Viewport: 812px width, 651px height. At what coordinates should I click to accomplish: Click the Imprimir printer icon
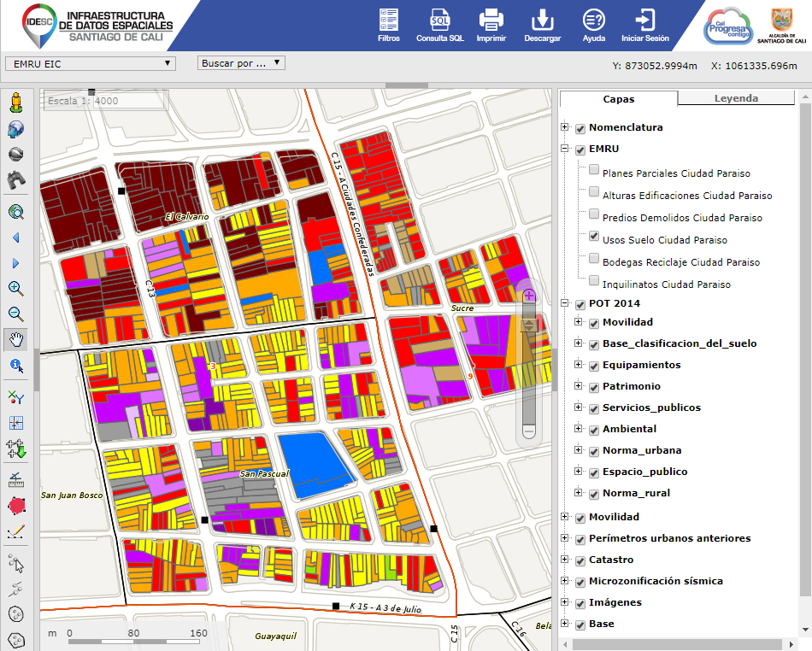(491, 25)
